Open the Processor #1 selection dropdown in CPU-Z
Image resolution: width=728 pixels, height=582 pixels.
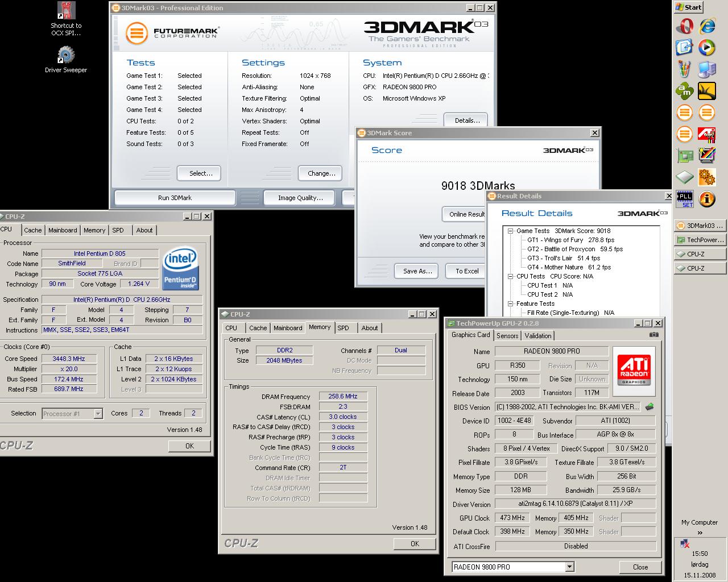98,414
